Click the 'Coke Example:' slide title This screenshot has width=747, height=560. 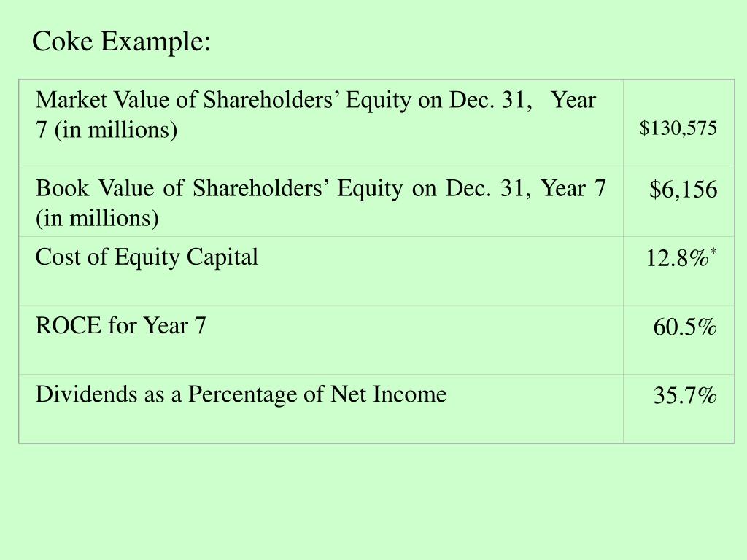tap(121, 42)
